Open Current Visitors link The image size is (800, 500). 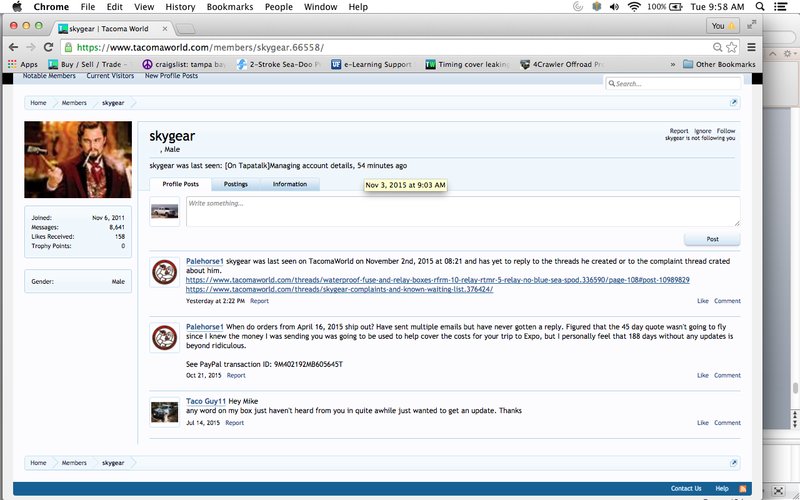(x=110, y=76)
